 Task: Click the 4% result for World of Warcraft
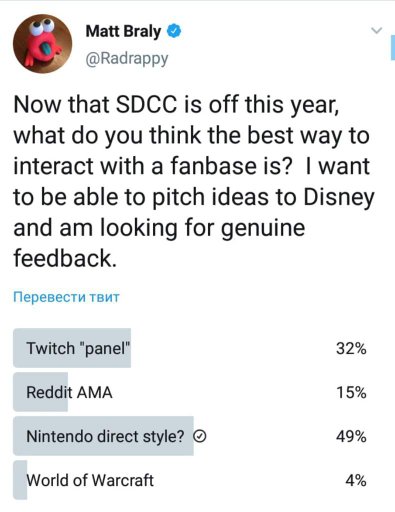tap(356, 480)
